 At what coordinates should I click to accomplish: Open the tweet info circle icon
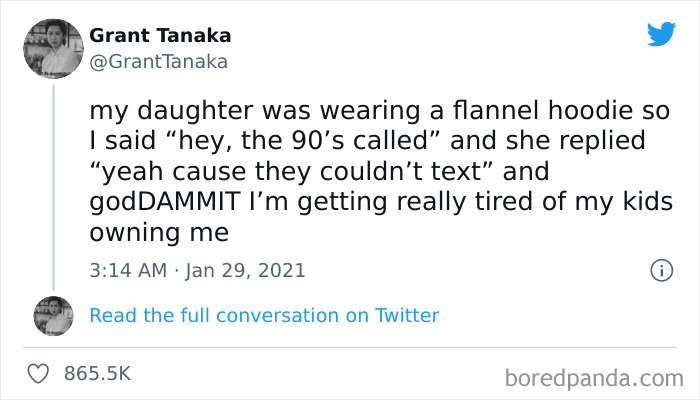tap(660, 270)
